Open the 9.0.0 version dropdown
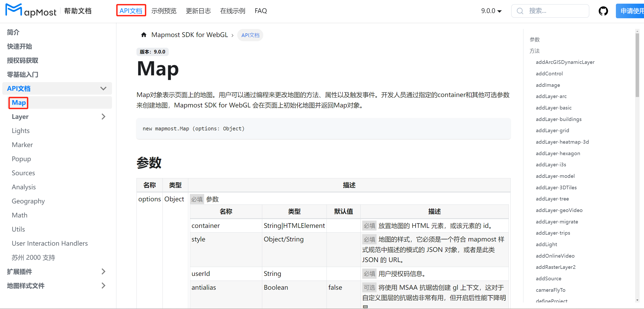 click(x=491, y=11)
